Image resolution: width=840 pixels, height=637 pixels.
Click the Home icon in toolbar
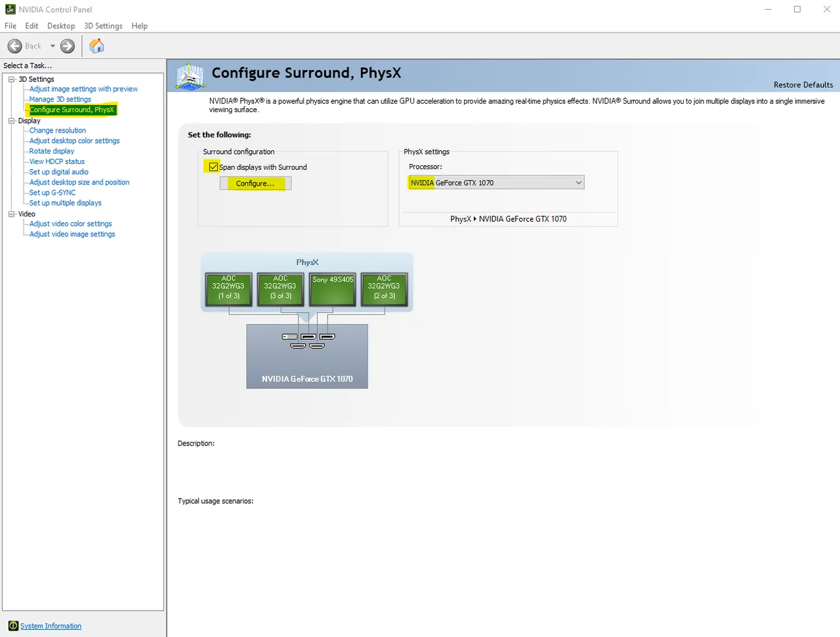click(96, 46)
